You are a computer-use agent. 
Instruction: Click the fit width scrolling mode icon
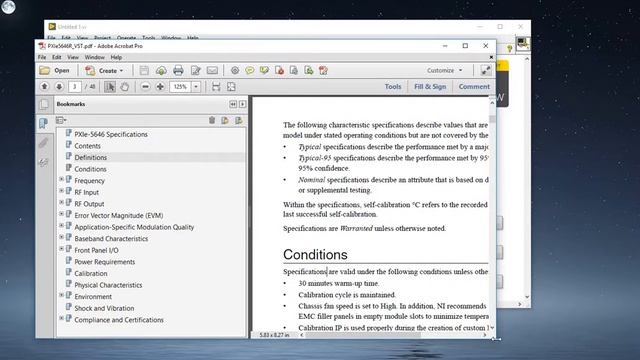click(216, 87)
